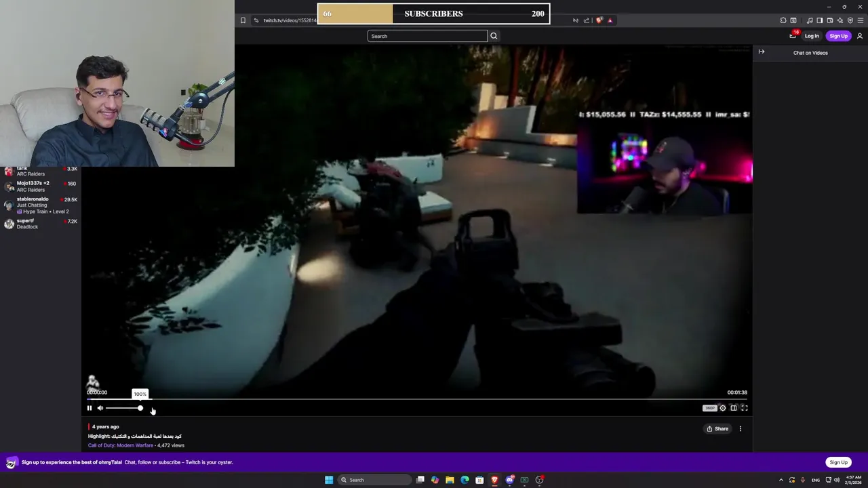868x488 pixels.
Task: Open the notifications inbox showing 16
Action: [x=793, y=35]
